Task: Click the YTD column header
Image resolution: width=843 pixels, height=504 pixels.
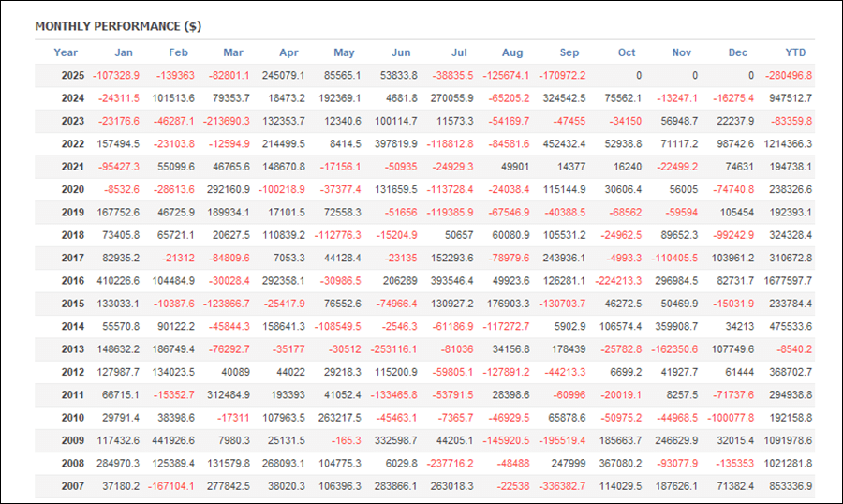Action: [795, 52]
